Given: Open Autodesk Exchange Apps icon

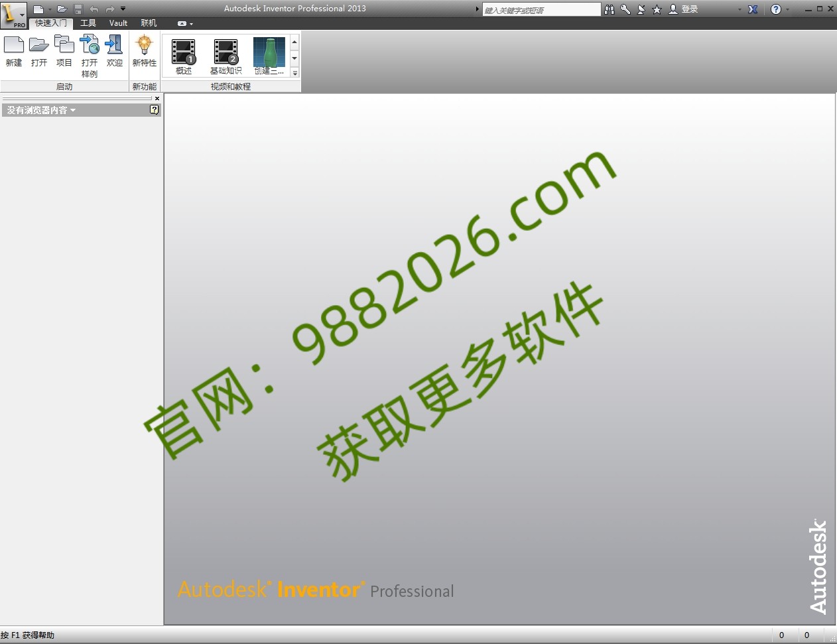Looking at the screenshot, I should 753,9.
